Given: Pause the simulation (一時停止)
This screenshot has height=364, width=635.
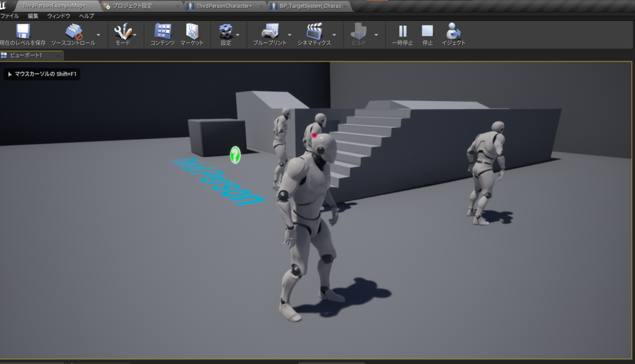Looking at the screenshot, I should pyautogui.click(x=403, y=35).
